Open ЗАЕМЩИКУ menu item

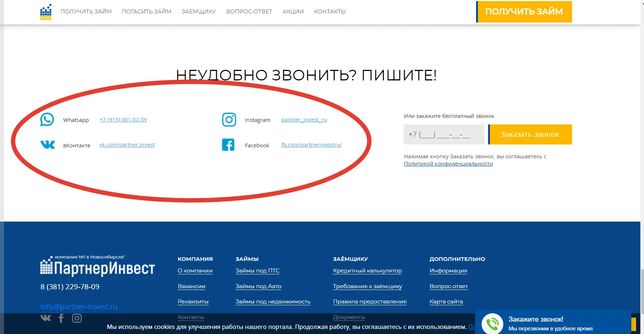pos(199,12)
